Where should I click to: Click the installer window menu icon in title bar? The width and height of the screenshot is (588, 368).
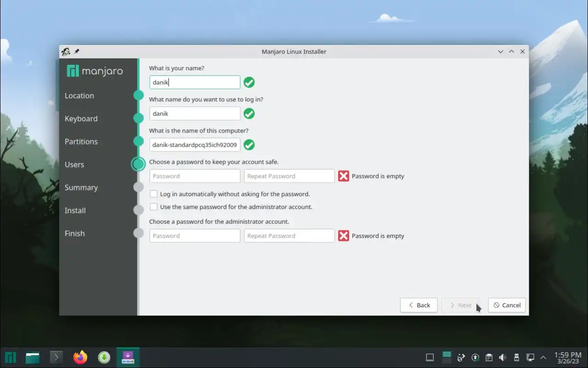(66, 52)
